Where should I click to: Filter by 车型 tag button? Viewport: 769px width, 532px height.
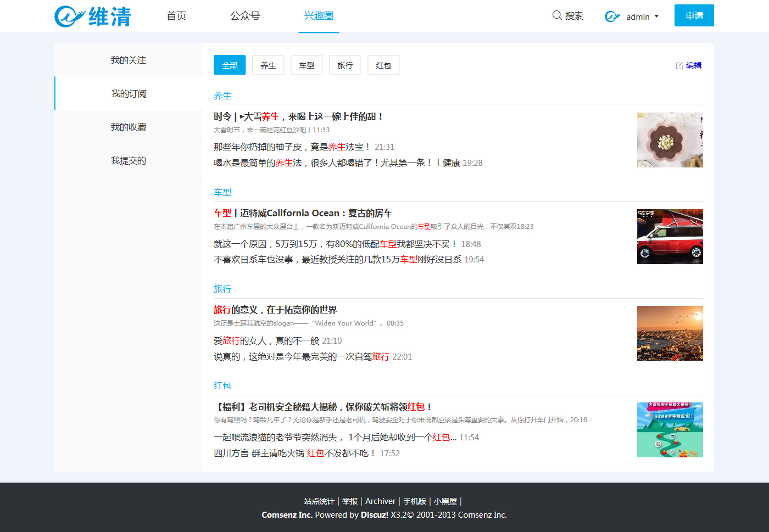307,65
